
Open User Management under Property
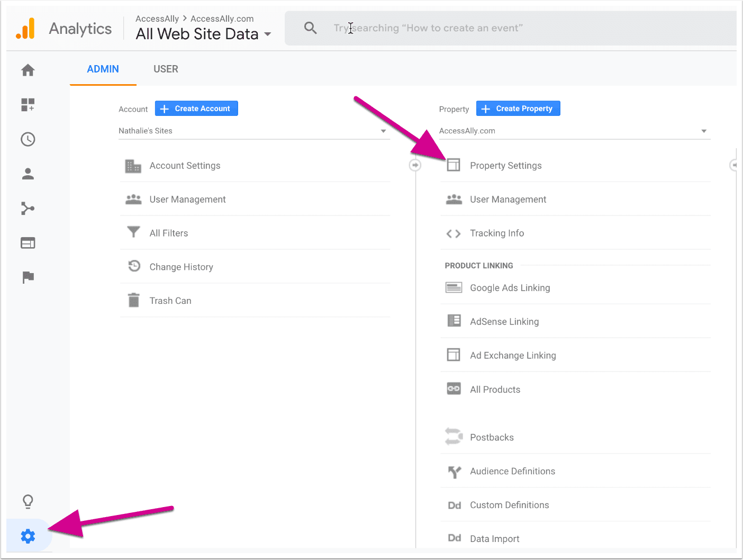(x=508, y=200)
